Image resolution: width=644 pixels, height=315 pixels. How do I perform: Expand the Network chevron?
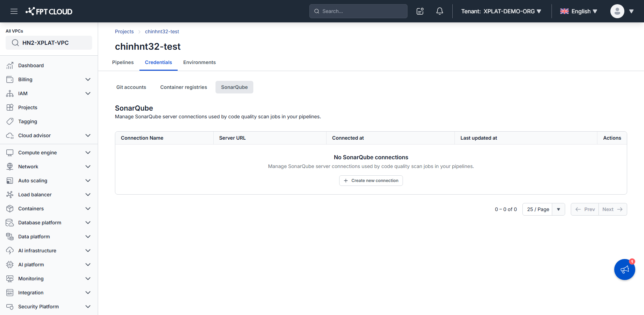tap(88, 167)
